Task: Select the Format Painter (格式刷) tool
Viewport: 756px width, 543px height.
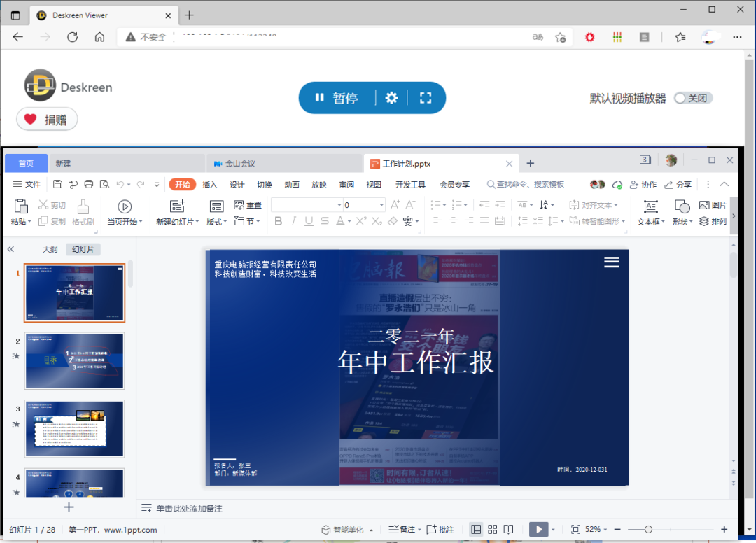Action: pyautogui.click(x=83, y=213)
